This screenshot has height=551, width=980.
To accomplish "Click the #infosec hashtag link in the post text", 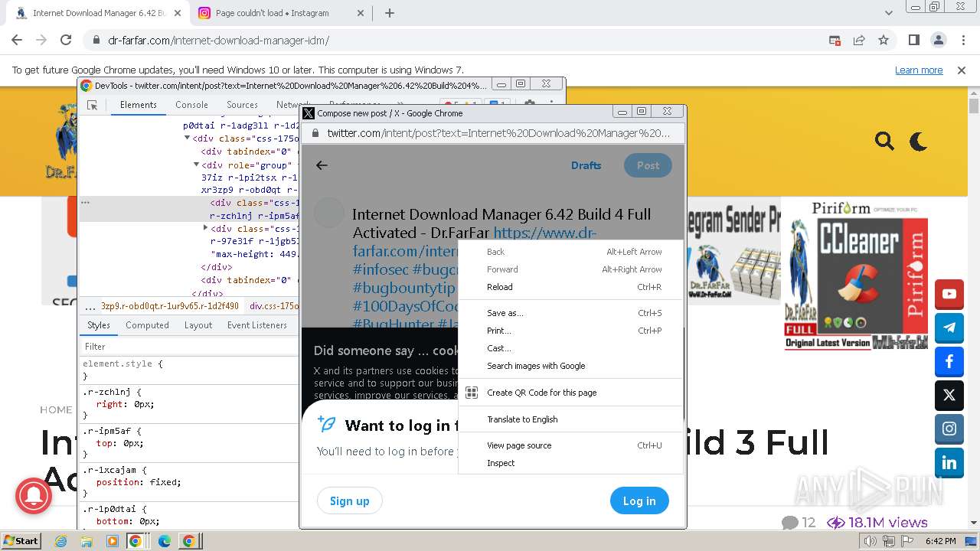I will pyautogui.click(x=381, y=269).
